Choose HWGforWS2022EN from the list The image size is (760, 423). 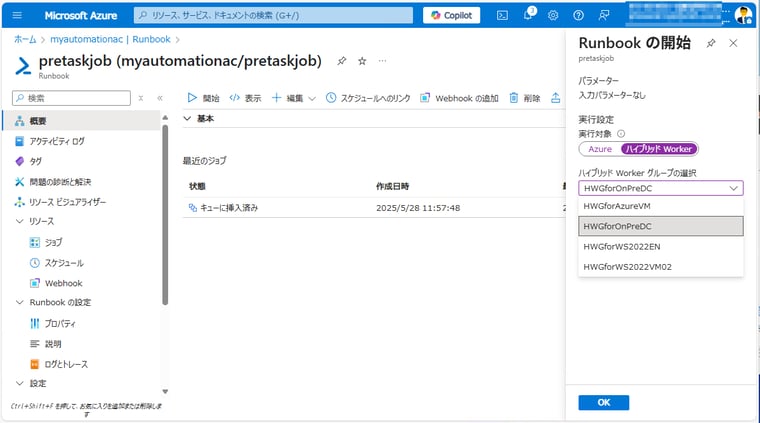(661, 247)
